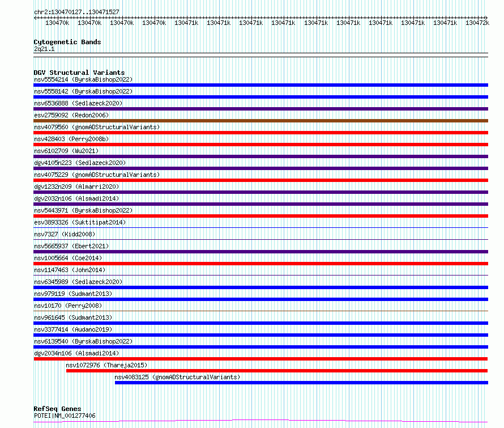Click the red bar of dgv2034n106
The height and width of the screenshot is (428, 504).
pos(260,359)
